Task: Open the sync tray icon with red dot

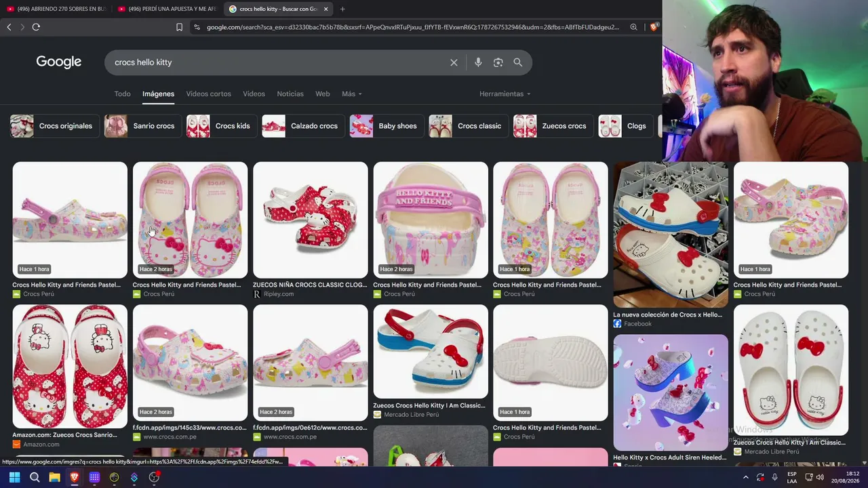Action: tap(760, 477)
